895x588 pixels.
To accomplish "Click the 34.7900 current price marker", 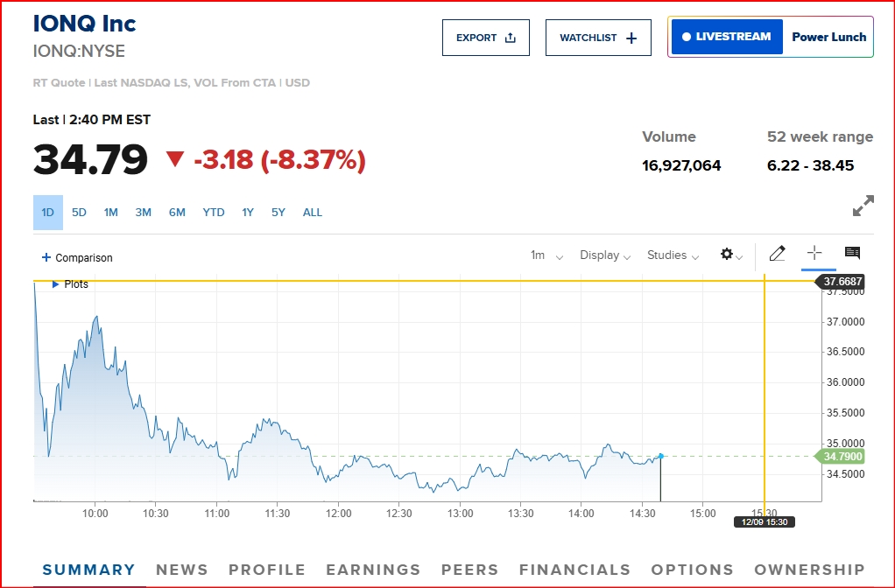I will [841, 456].
